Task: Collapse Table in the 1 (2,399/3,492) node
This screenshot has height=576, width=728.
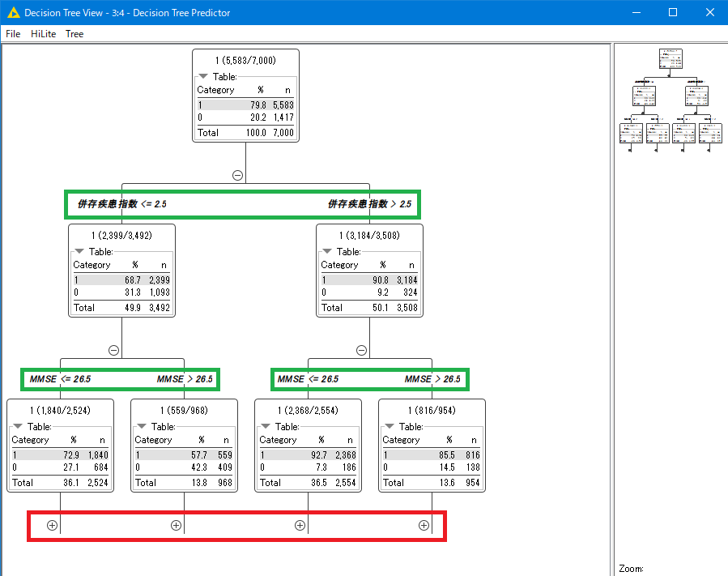Action: pyautogui.click(x=79, y=252)
